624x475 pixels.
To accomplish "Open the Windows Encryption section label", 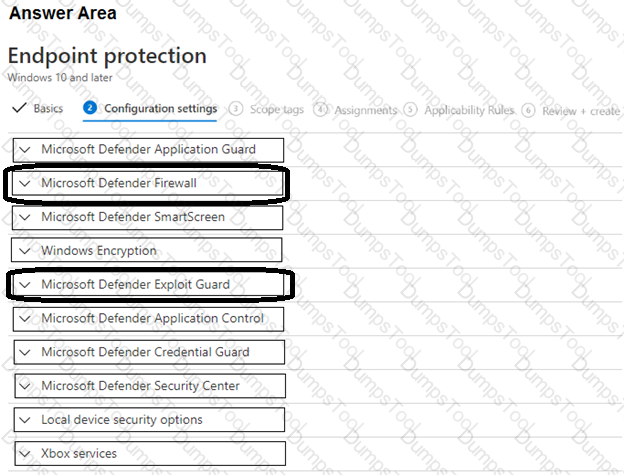I will (99, 251).
